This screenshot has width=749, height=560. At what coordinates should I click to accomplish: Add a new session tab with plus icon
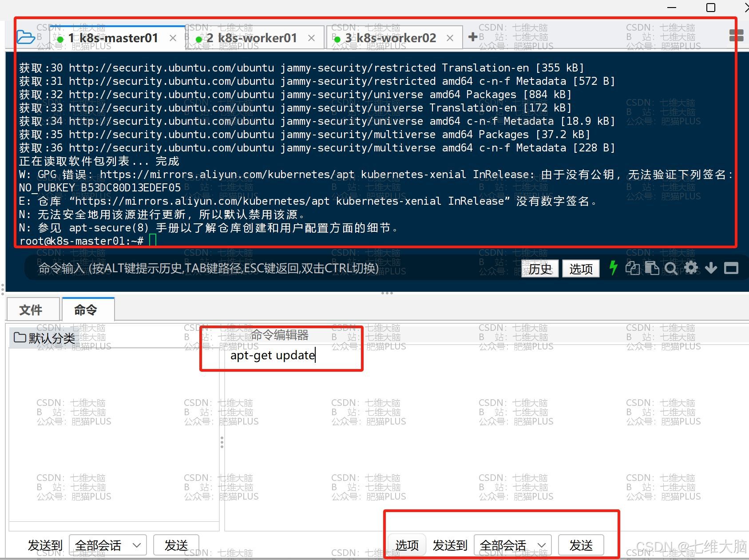click(473, 37)
